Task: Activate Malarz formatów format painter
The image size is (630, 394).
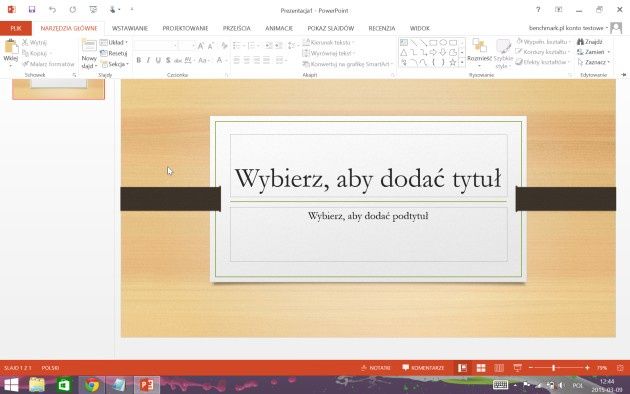Action: tap(49, 64)
